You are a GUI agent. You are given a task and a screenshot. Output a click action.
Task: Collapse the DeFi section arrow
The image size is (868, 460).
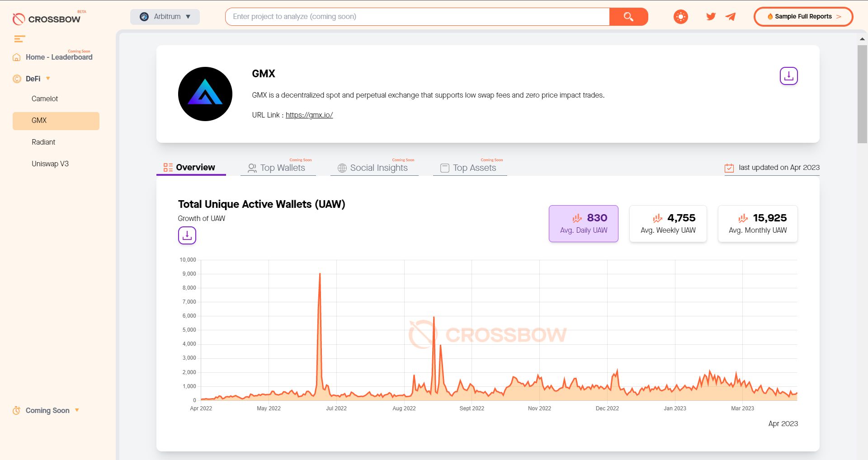point(48,79)
